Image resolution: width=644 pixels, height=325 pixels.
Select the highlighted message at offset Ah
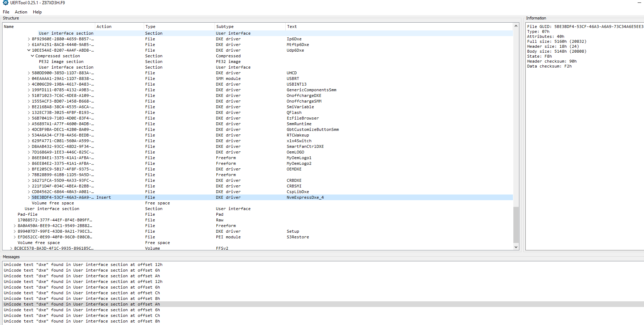pos(323,304)
